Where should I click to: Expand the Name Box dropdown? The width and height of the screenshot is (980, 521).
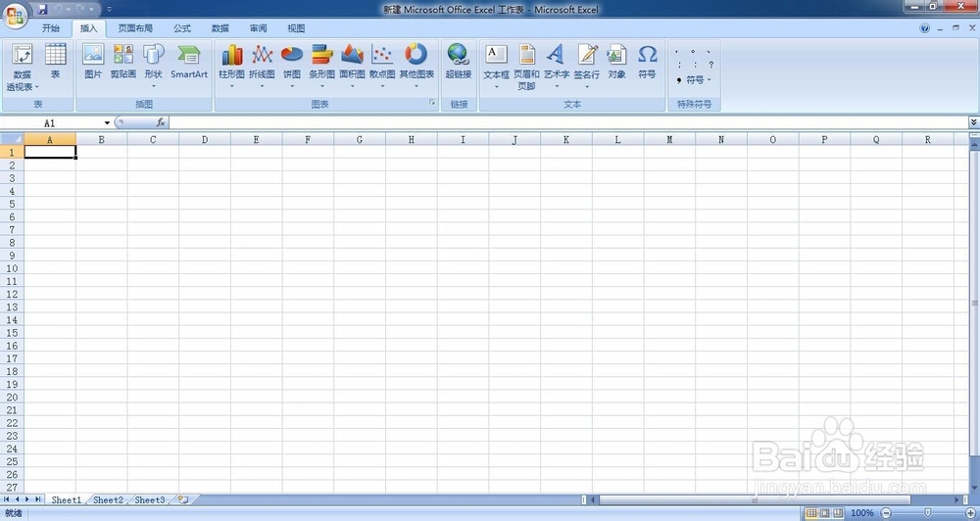pyautogui.click(x=107, y=123)
